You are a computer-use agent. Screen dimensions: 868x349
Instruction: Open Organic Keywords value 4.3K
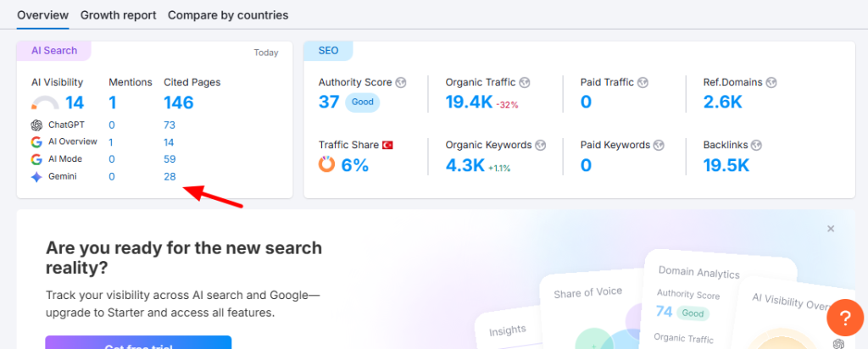[x=465, y=165]
